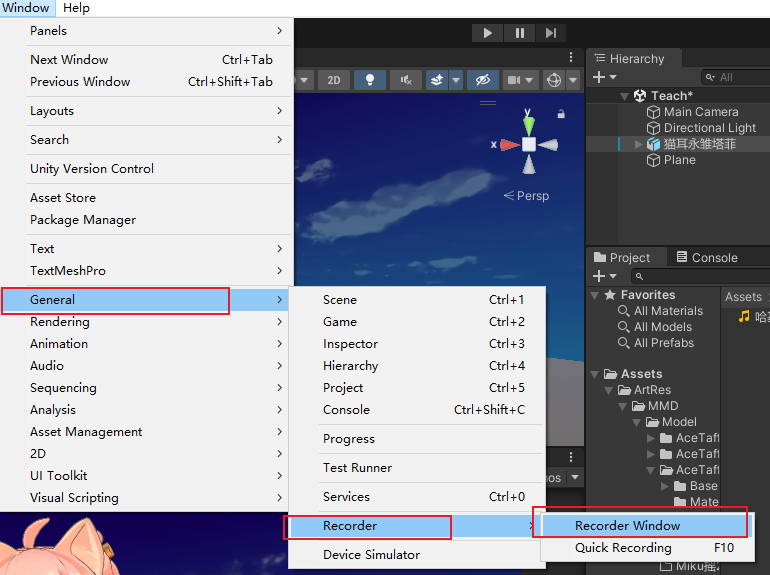
Task: Select Directional Light in Hierarchy
Action: (710, 128)
